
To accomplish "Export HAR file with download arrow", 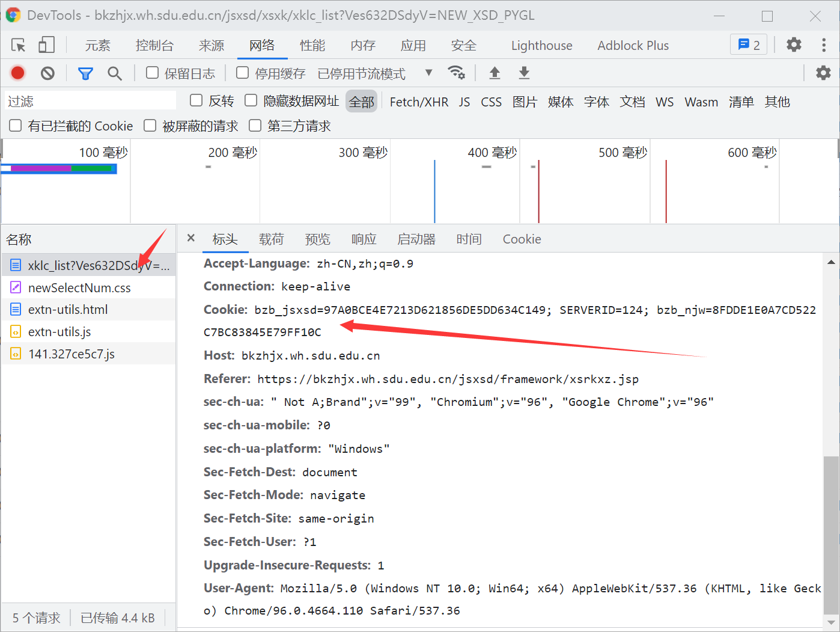I will coord(524,73).
